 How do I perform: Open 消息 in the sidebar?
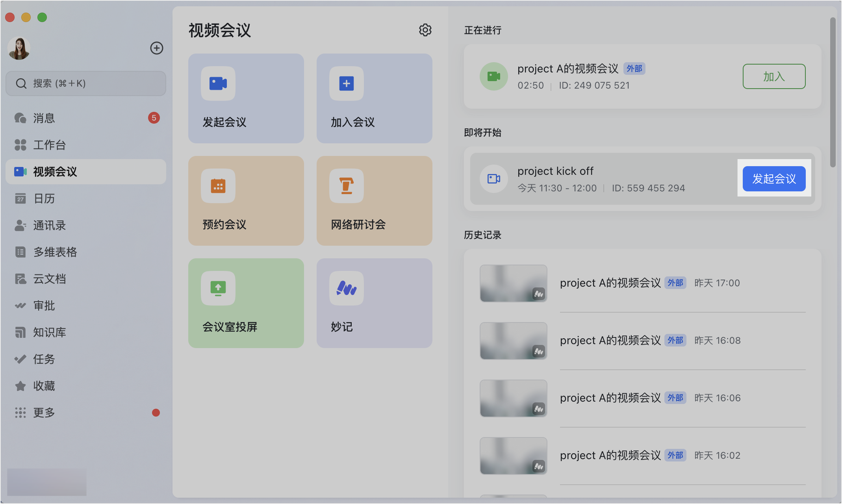(86, 118)
